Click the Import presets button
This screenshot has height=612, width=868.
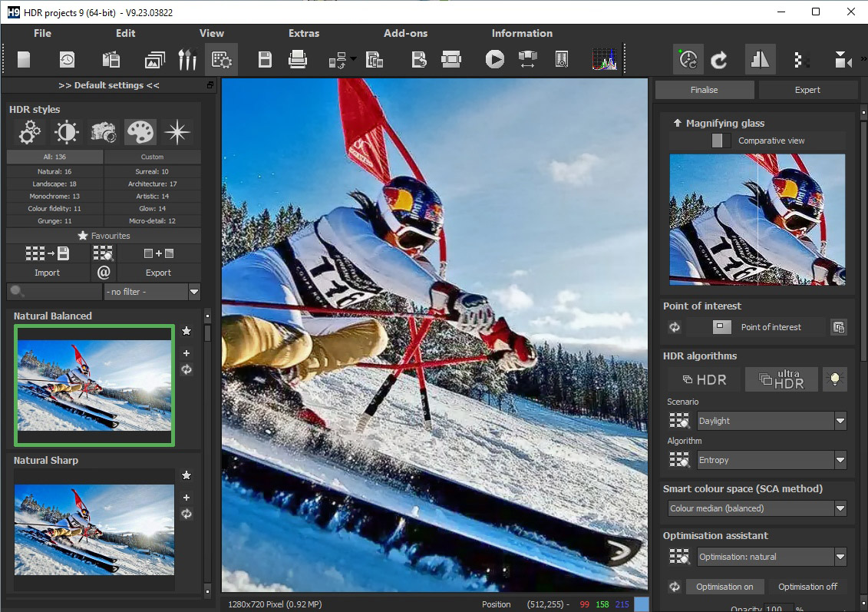(47, 273)
